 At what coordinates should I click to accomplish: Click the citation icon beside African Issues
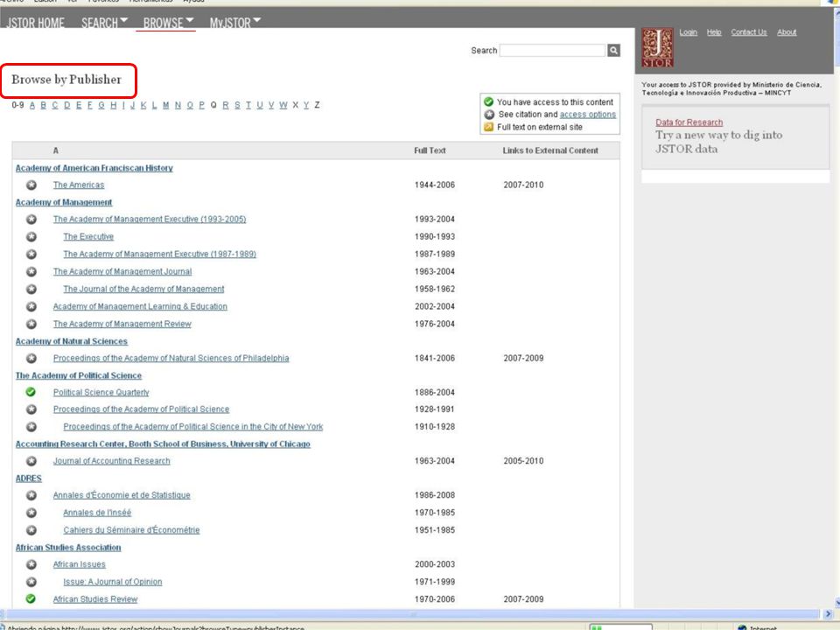31,564
